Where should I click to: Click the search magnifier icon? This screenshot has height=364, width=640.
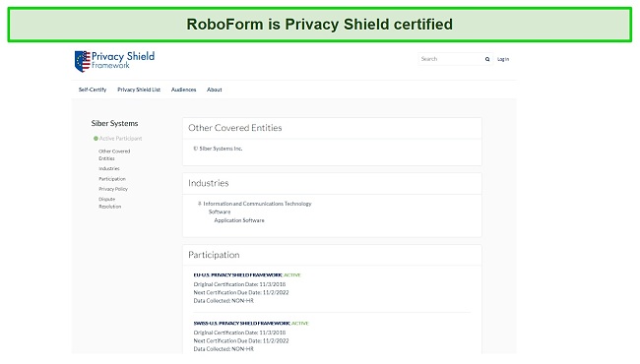click(x=487, y=59)
